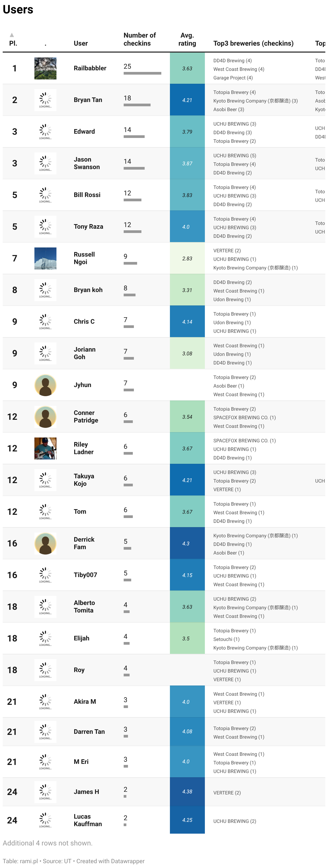Click Derrick Fam's default profile icon
Screen dimensions: 328x868
45,544
